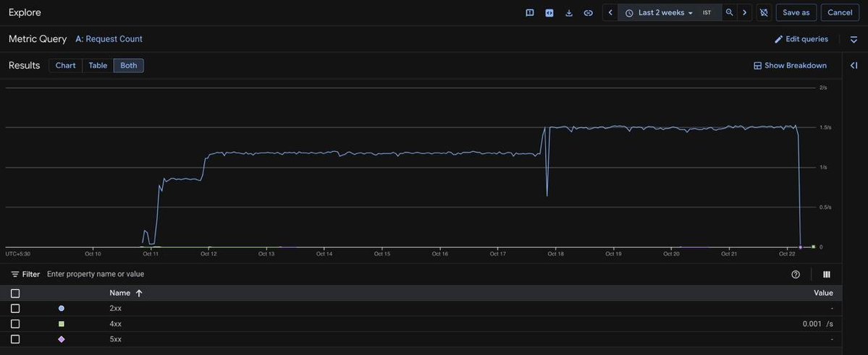This screenshot has width=868, height=355.
Task: Click the download chart icon
Action: pyautogui.click(x=568, y=13)
